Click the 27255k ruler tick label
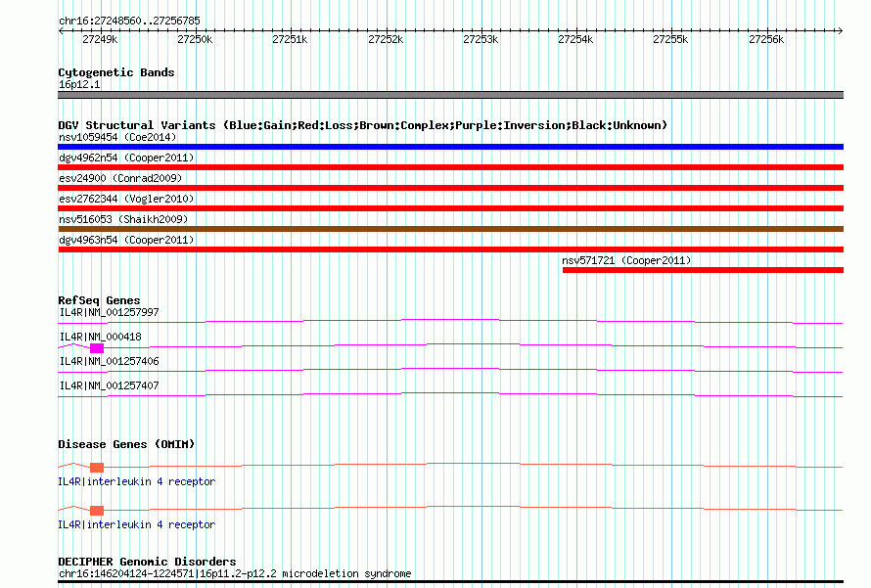The height and width of the screenshot is (588, 871). coord(670,39)
